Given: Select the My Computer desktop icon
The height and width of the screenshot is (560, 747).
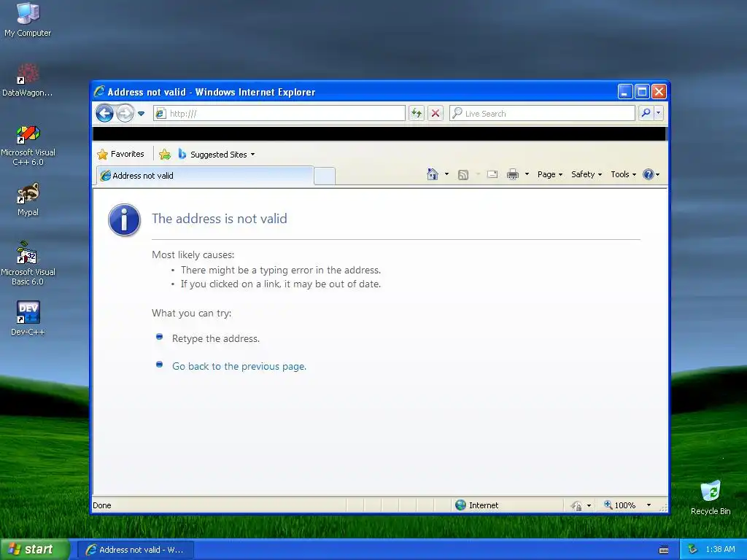Looking at the screenshot, I should tap(28, 20).
